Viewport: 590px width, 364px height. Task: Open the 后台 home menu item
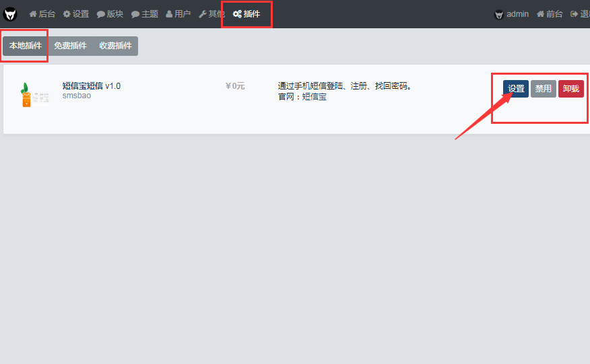tap(42, 14)
